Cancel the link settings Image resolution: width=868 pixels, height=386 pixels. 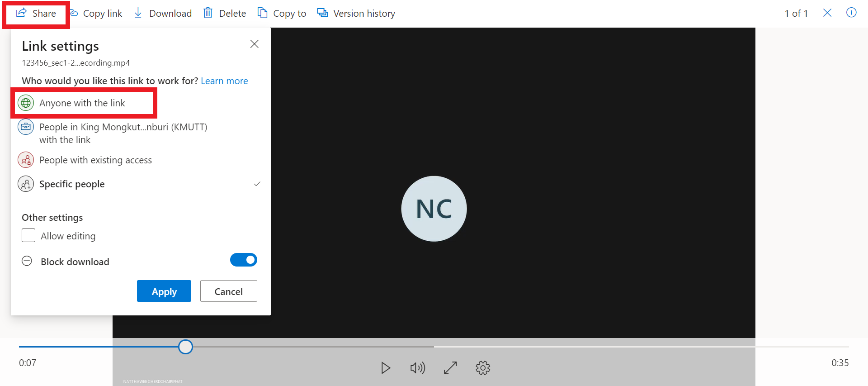pos(229,291)
